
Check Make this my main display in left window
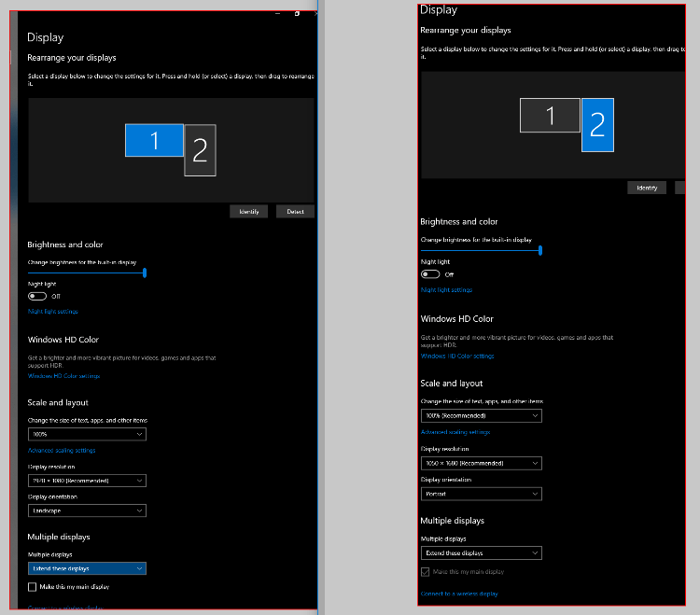coord(32,587)
